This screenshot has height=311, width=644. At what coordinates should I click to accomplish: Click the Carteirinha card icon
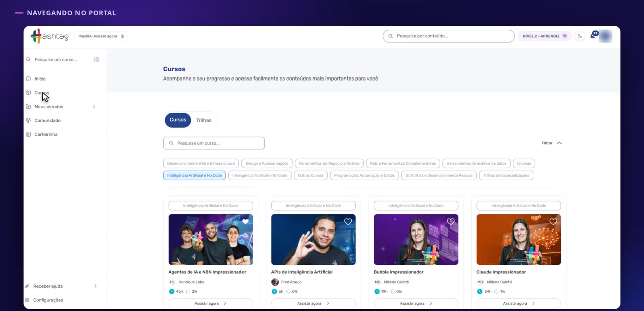coord(28,134)
